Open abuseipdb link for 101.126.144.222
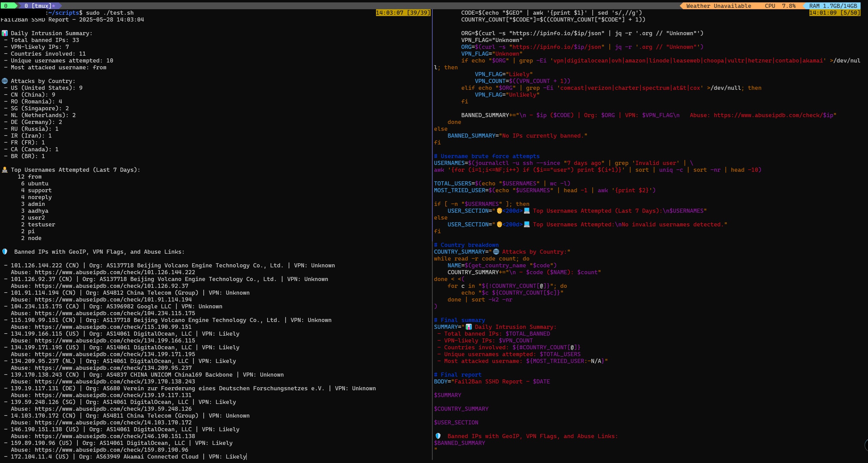 click(x=115, y=272)
